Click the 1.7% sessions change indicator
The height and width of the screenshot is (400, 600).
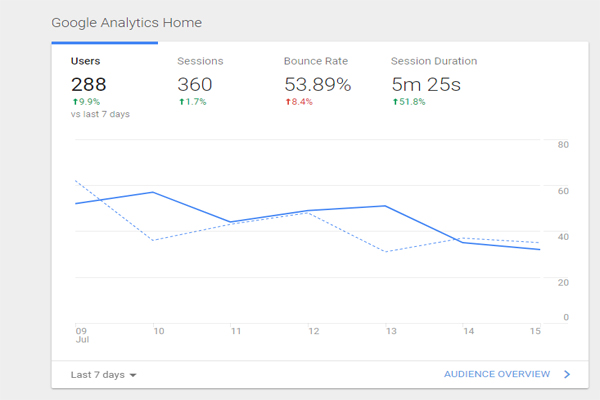[192, 102]
